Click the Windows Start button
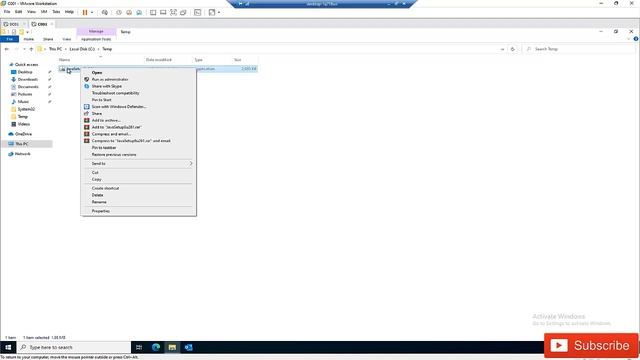Image resolution: width=640 pixels, height=360 pixels. pos(8,347)
